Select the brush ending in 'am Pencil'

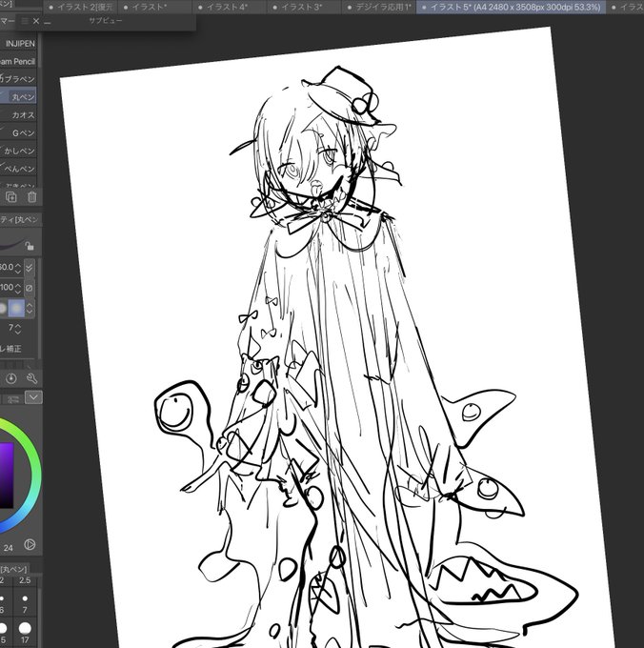[x=18, y=61]
